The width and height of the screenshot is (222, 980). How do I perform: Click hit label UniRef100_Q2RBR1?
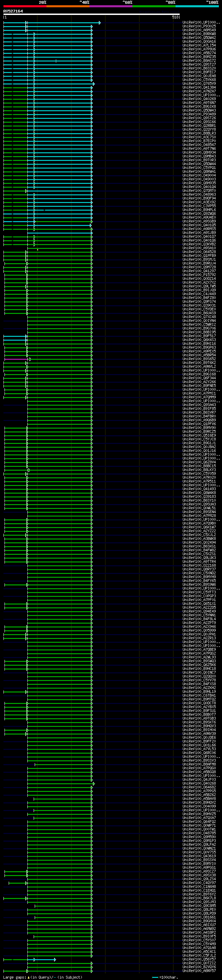tap(199, 125)
